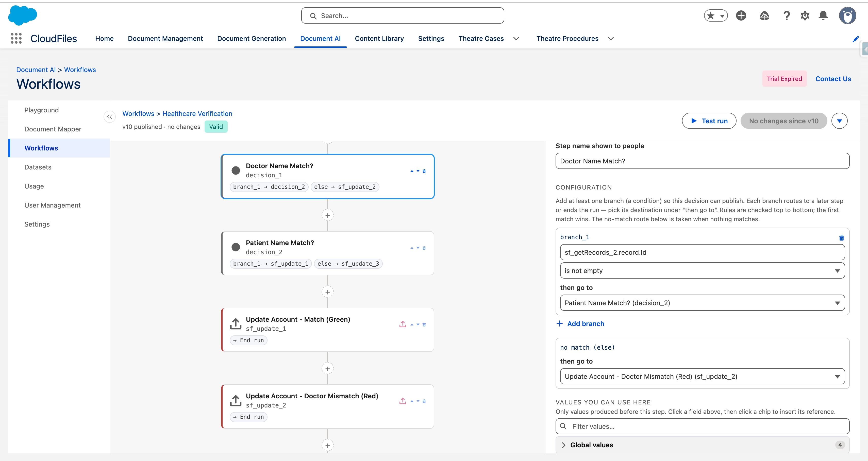
Task: Click the Trial Expired badge
Action: pos(784,79)
